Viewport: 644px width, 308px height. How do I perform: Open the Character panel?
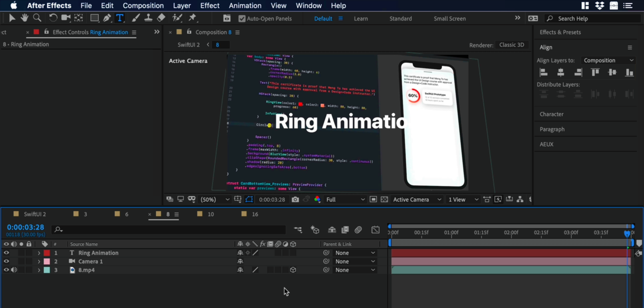point(551,114)
